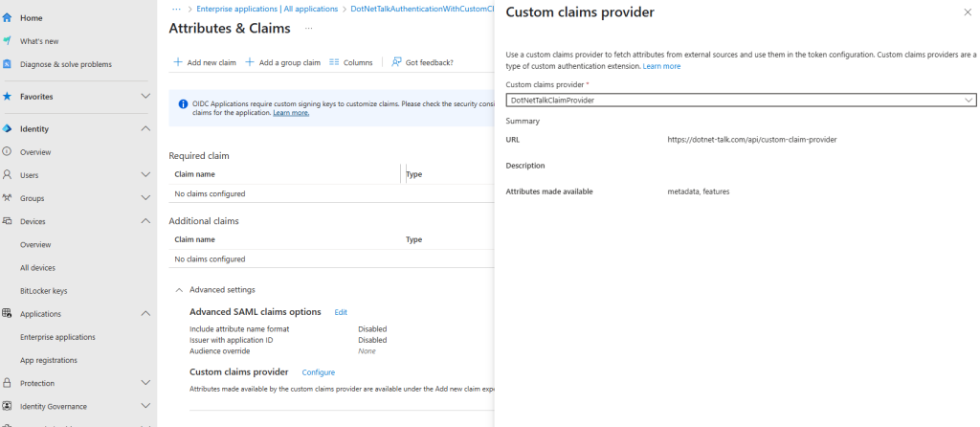The width and height of the screenshot is (980, 427).
Task: Follow Learn more link in provider panel
Action: pos(661,66)
